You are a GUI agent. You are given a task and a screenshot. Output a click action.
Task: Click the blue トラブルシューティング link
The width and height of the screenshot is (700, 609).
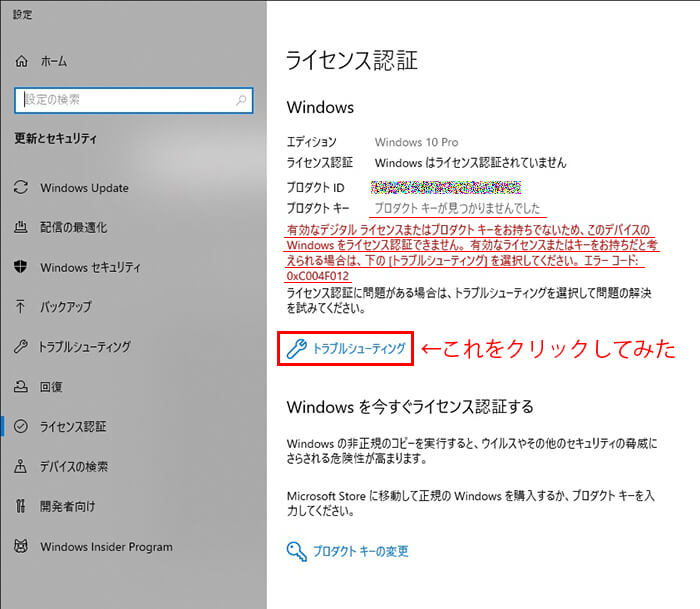pyautogui.click(x=359, y=348)
